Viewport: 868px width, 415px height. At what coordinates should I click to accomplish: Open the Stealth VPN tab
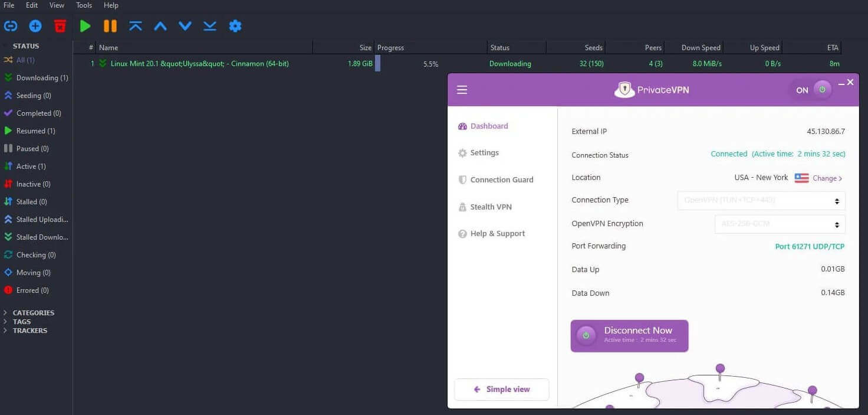click(x=485, y=207)
